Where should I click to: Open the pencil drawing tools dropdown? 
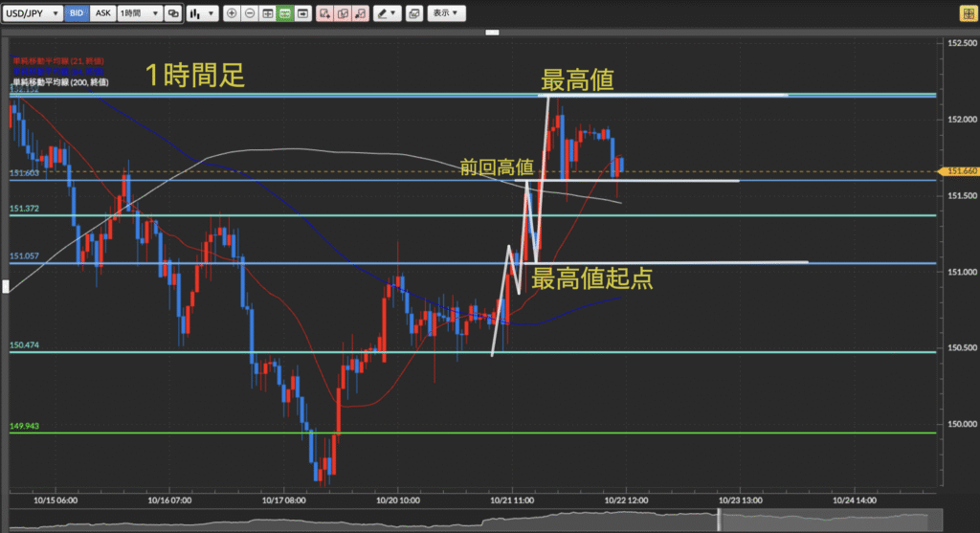[387, 14]
